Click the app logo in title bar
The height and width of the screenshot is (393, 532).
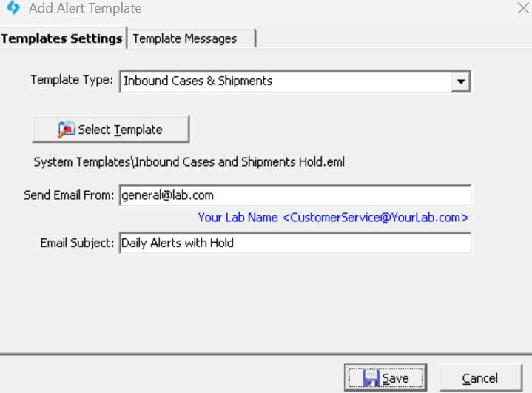[13, 7]
